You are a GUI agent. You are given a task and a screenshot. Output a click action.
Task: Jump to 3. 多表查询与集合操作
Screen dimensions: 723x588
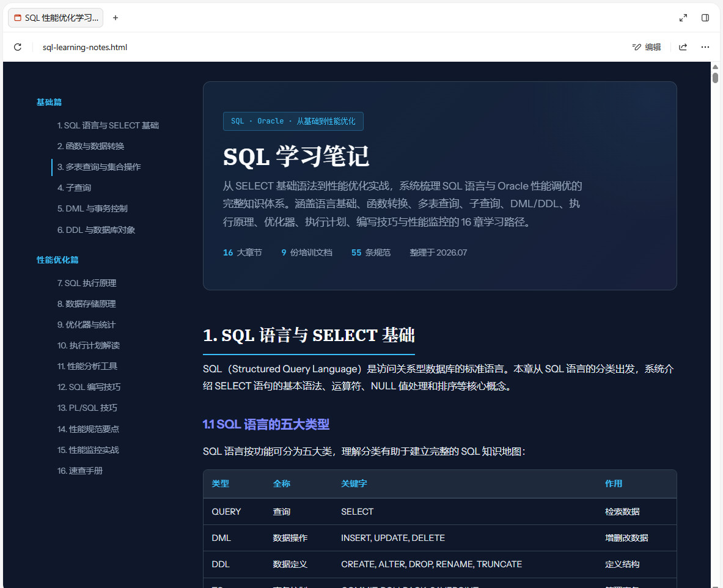(99, 167)
